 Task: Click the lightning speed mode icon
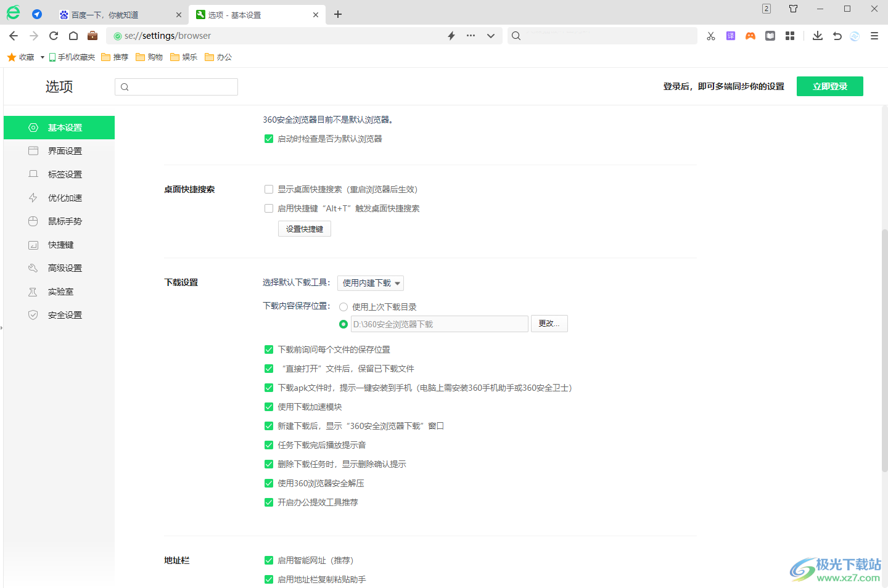[x=451, y=36]
